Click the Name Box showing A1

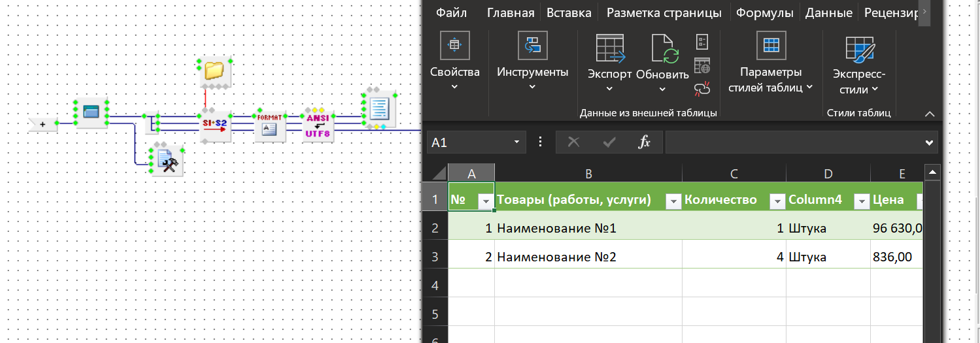click(469, 142)
